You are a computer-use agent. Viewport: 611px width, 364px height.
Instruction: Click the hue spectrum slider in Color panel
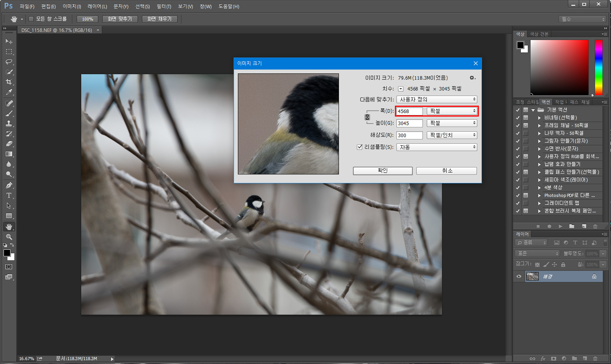599,68
